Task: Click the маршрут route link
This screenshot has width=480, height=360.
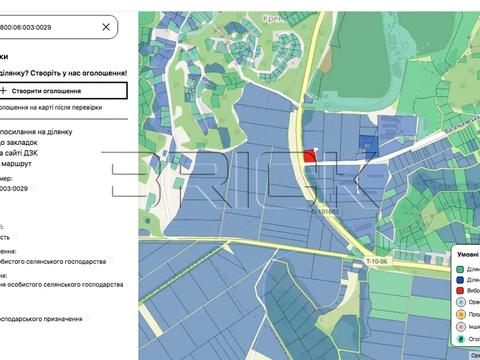Action: pos(16,164)
